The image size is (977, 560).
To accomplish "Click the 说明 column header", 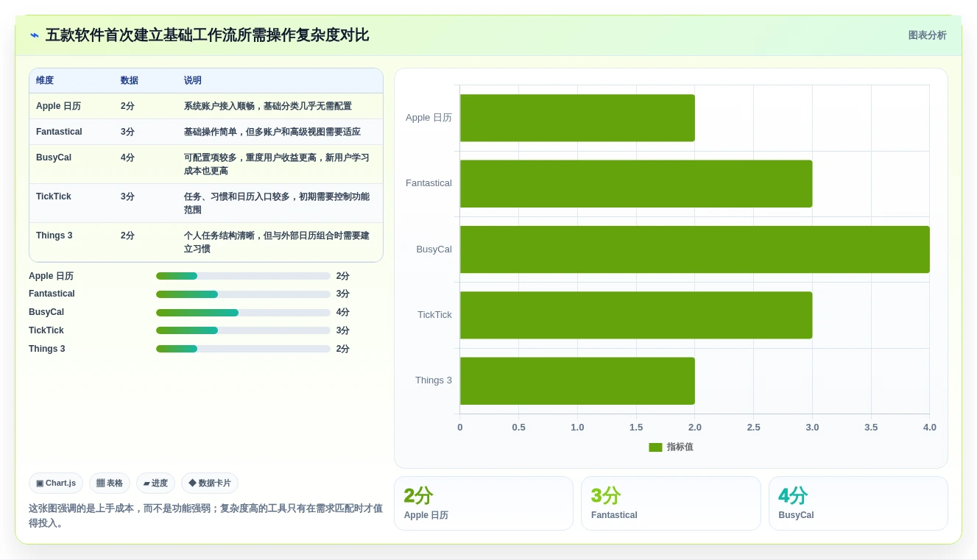I will pos(193,80).
